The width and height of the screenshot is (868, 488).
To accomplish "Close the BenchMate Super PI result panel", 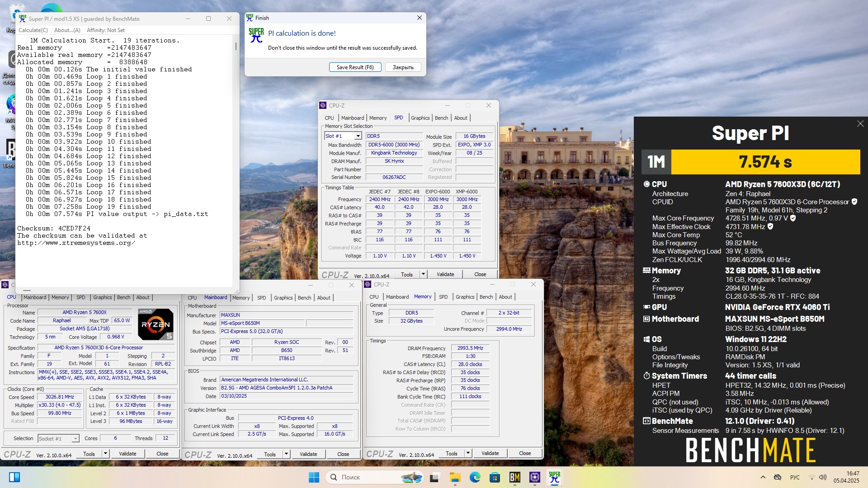I will click(x=860, y=124).
